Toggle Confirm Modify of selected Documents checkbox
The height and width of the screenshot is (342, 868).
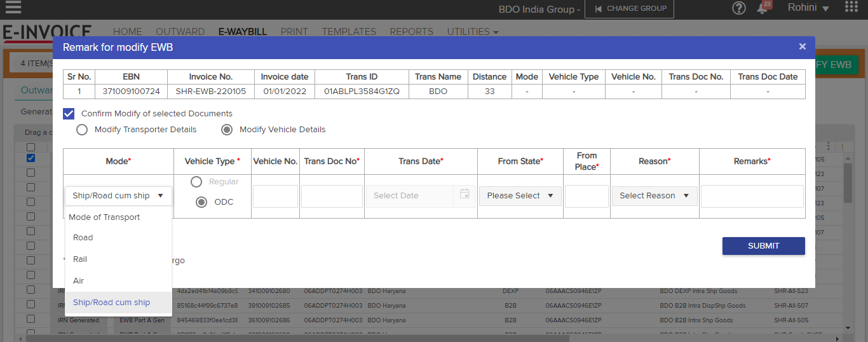[x=69, y=114]
